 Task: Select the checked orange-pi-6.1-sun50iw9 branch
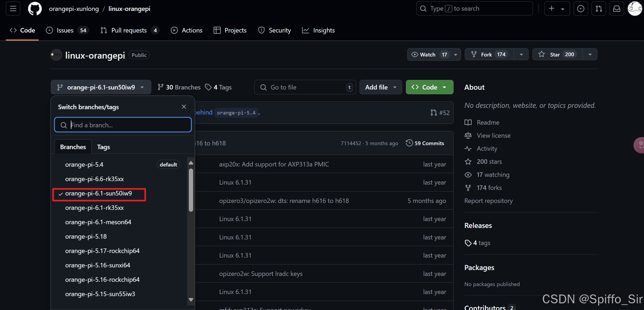click(x=99, y=194)
